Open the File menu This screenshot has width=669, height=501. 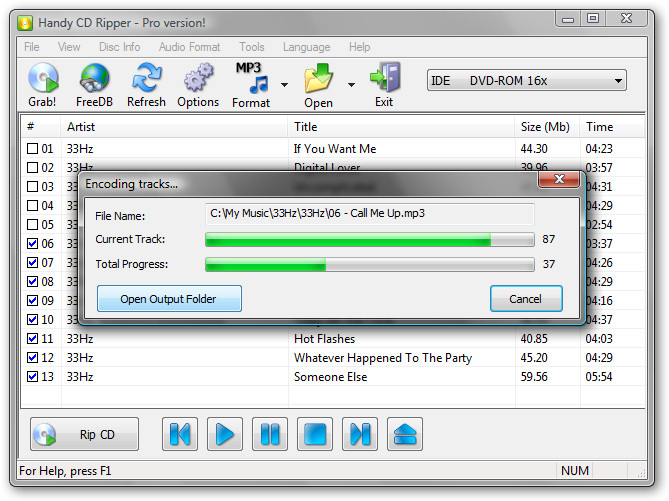(32, 47)
